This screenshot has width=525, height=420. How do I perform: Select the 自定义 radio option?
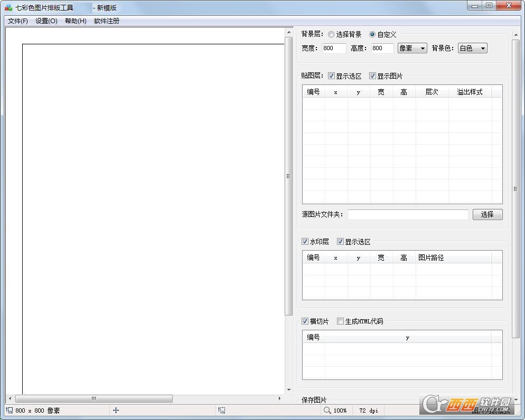[x=372, y=34]
